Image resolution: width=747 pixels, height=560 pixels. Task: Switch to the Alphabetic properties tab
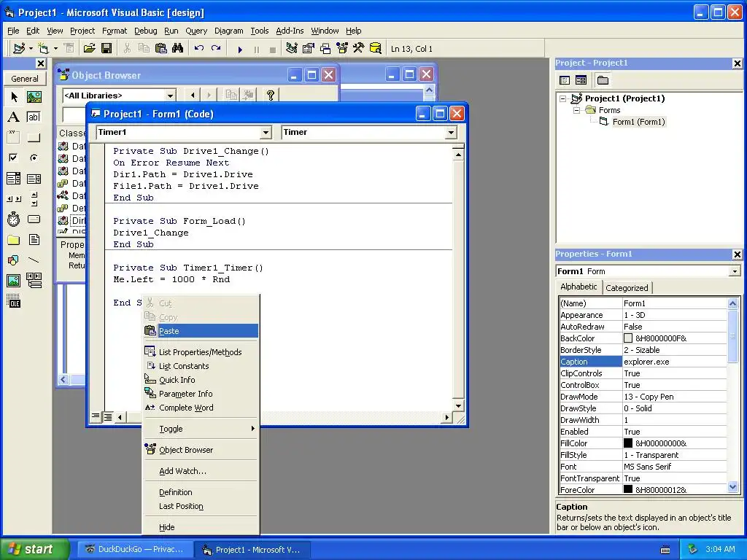(x=578, y=287)
